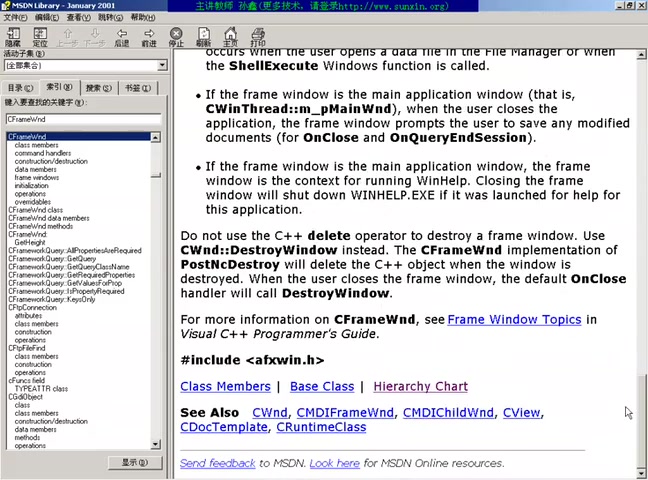The image size is (648, 480).
Task: Select 'CFrameworkQuery::AllPropertiesAreRequired' entry
Action: [x=75, y=251]
